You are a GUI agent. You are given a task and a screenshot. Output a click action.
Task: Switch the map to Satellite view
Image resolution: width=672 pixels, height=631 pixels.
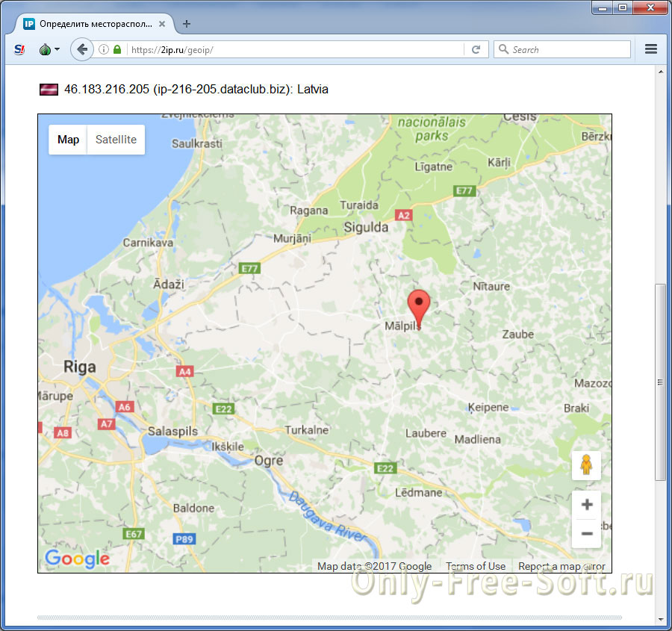tap(116, 140)
